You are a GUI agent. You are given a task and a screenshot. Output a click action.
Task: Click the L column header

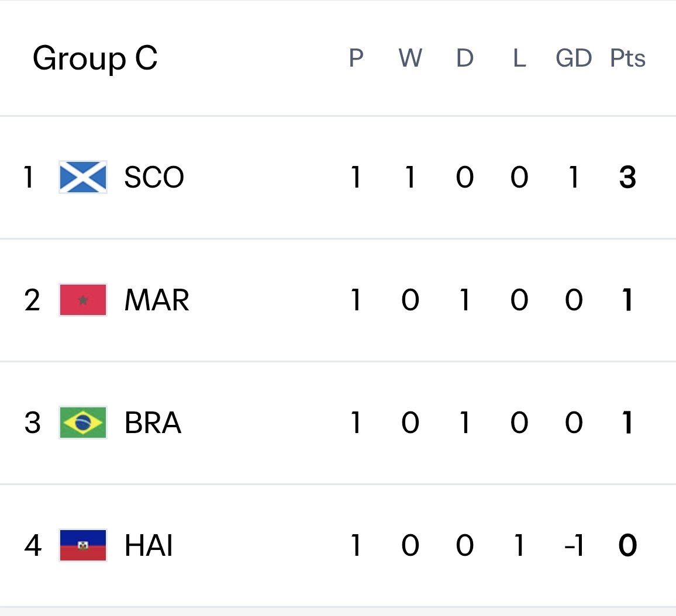pos(519,58)
